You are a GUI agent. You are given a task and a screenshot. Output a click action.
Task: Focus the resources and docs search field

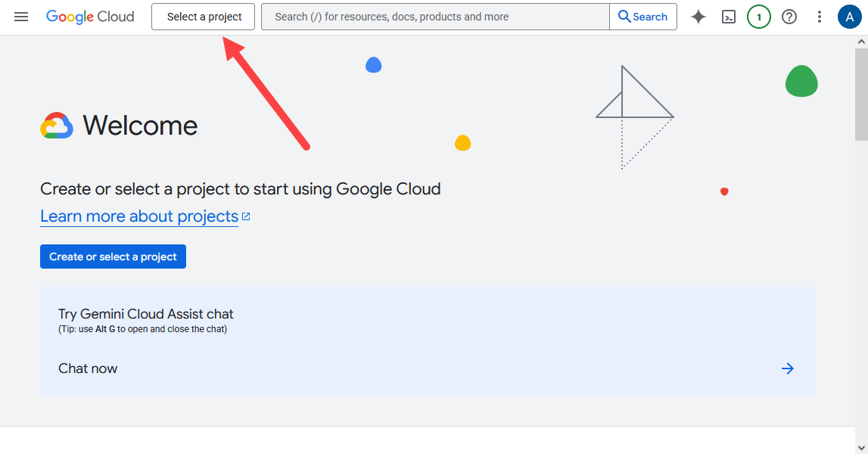pyautogui.click(x=434, y=17)
